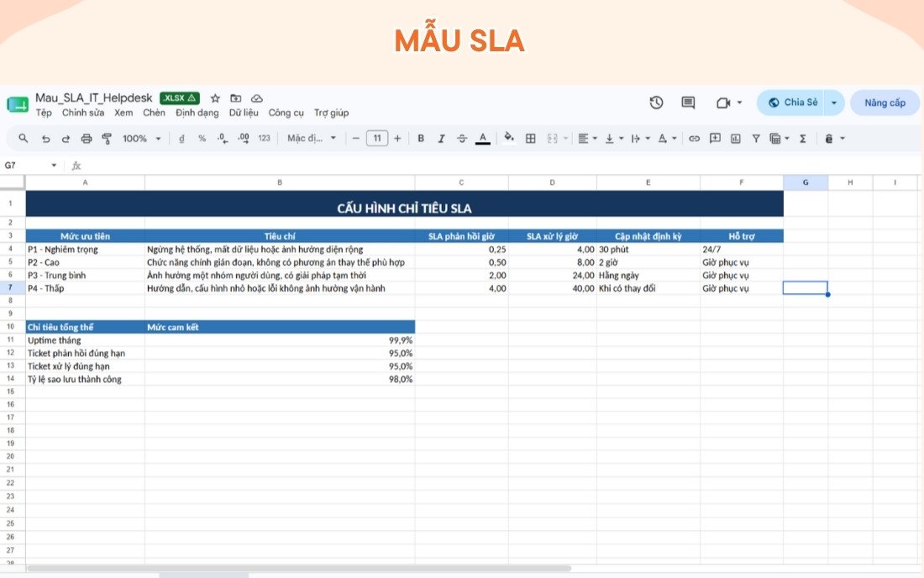Open the zoom 100% dropdown
The width and height of the screenshot is (924, 578).
(x=141, y=139)
